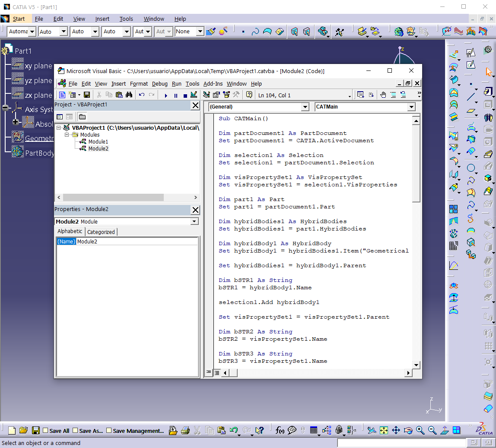496x448 pixels.
Task: Open Module2 Module properties object dropdown
Action: pos(194,222)
